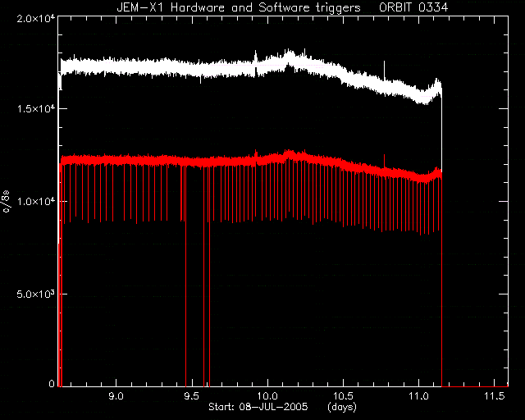Click the 1.0×10⁴ y-axis tick label
The height and width of the screenshot is (420, 525).
(x=36, y=201)
